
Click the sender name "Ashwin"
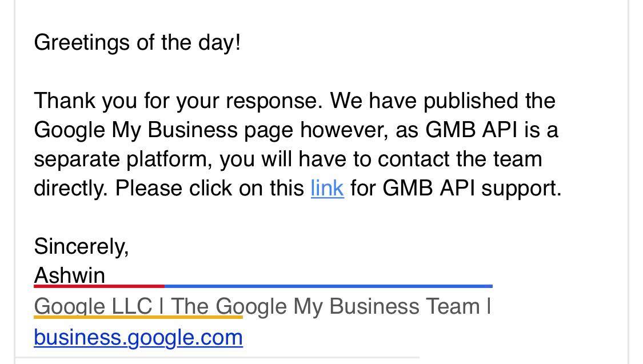(x=69, y=275)
